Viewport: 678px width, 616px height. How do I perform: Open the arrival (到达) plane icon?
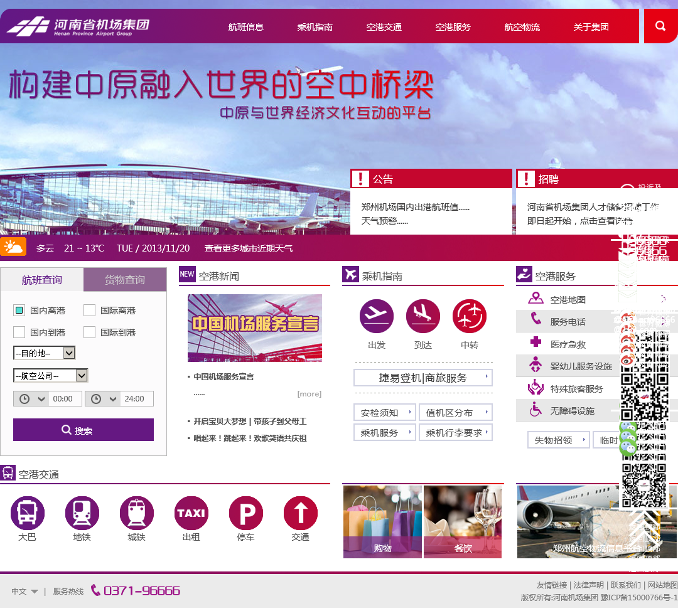(423, 316)
